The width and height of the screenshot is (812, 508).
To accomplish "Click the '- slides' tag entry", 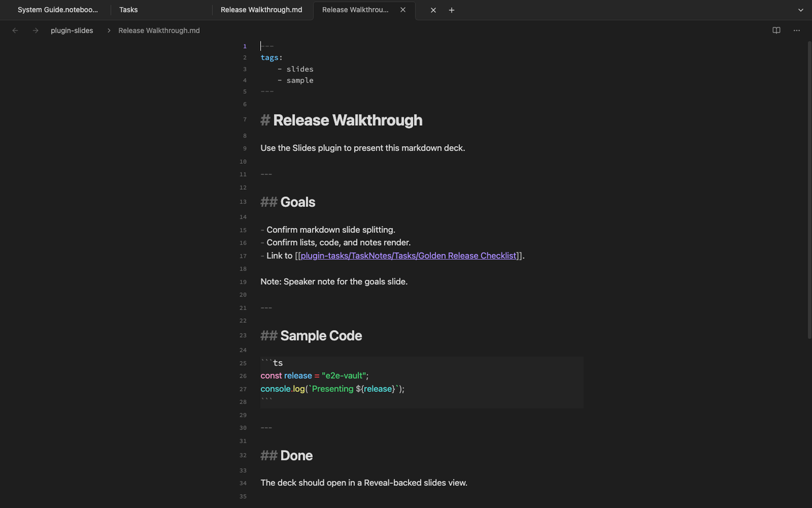I will coord(296,69).
